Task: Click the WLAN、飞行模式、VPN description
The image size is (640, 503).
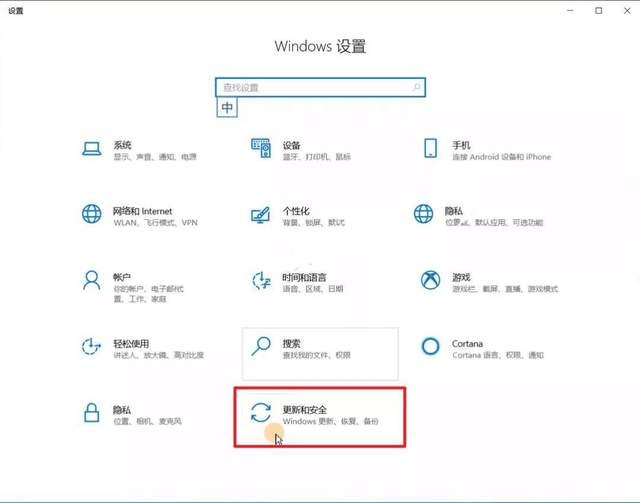Action: coord(156,223)
